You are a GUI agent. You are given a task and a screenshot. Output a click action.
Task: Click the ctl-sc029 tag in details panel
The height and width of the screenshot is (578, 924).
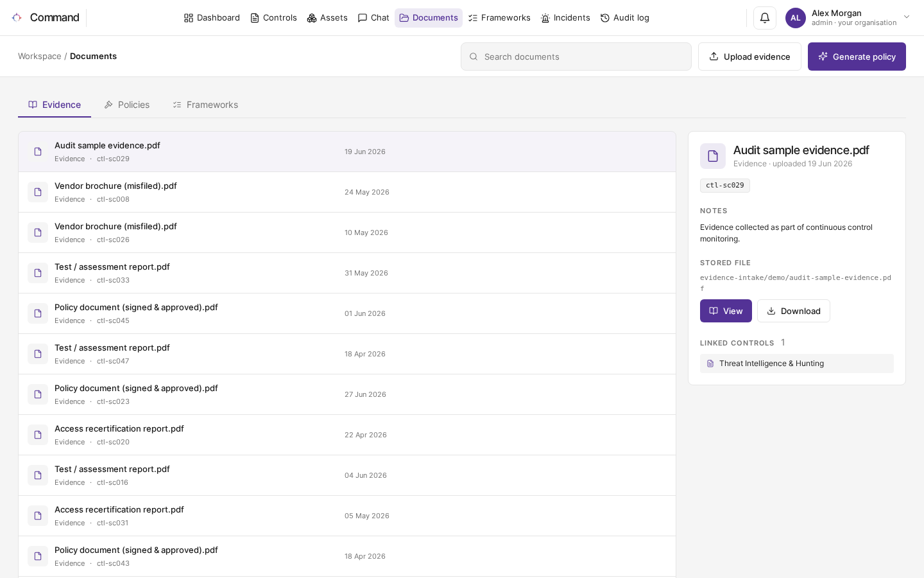tap(725, 186)
